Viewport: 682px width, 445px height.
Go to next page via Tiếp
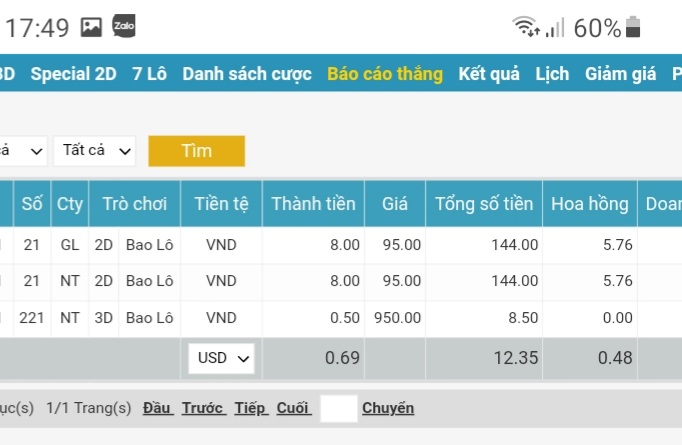250,408
